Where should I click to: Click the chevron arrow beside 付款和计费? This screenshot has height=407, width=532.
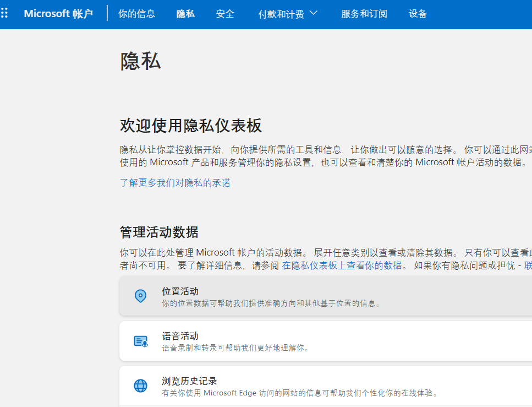(314, 14)
